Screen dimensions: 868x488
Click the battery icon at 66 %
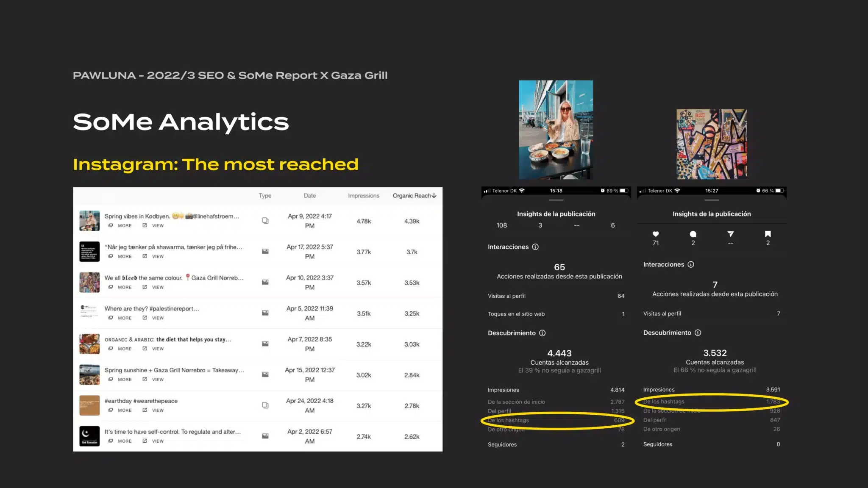click(x=780, y=191)
